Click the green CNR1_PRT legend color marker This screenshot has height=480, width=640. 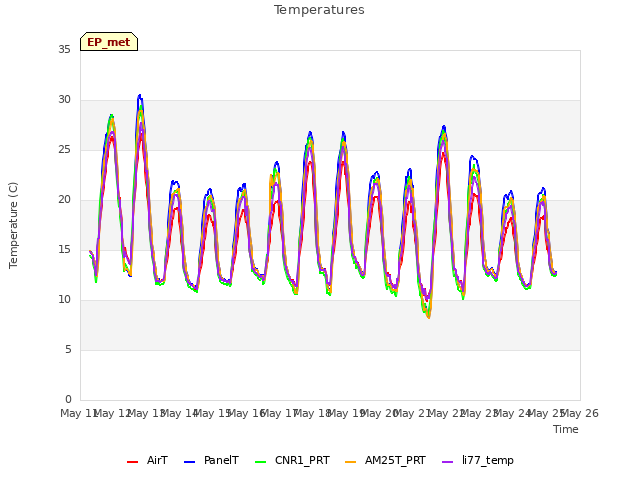click(x=260, y=462)
